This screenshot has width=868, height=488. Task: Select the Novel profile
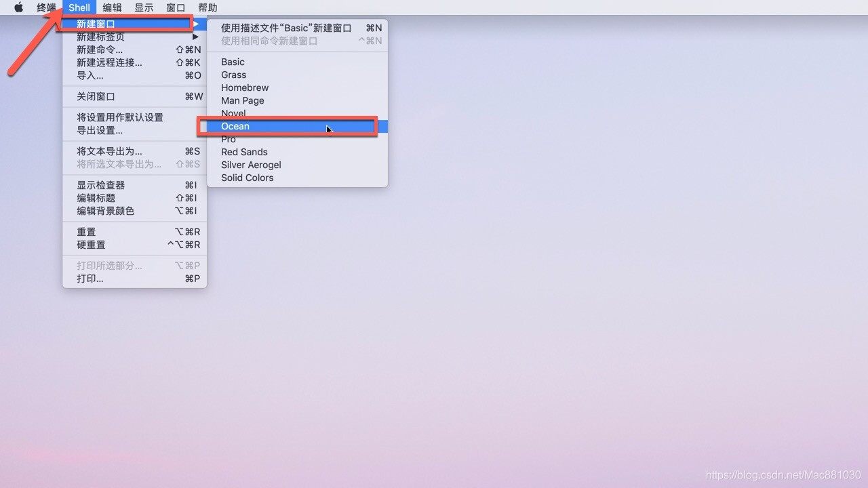(297, 113)
